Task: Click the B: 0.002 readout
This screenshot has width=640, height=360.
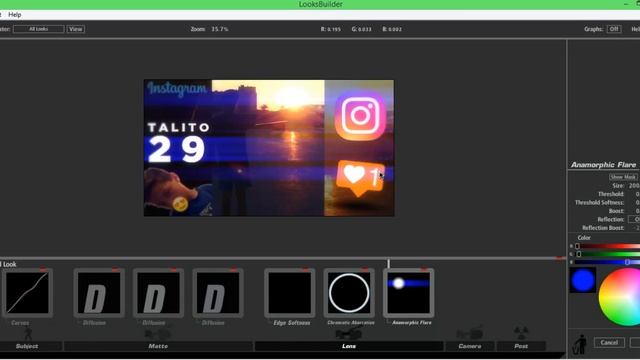Action: (392, 29)
